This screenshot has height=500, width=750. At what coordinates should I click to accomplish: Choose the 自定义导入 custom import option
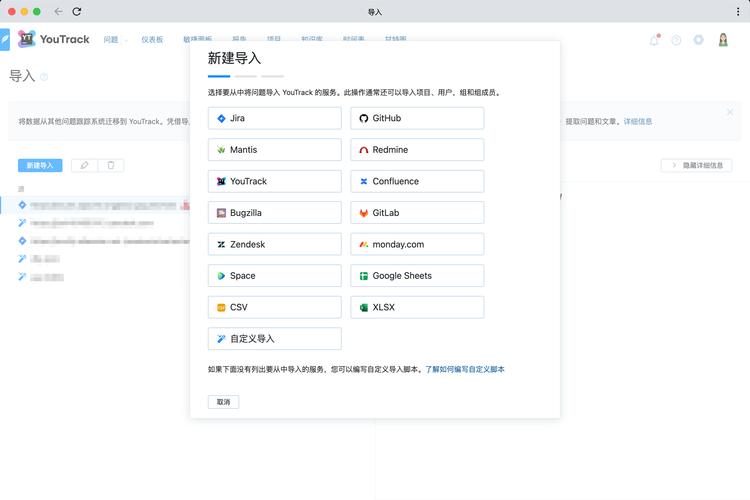[275, 339]
